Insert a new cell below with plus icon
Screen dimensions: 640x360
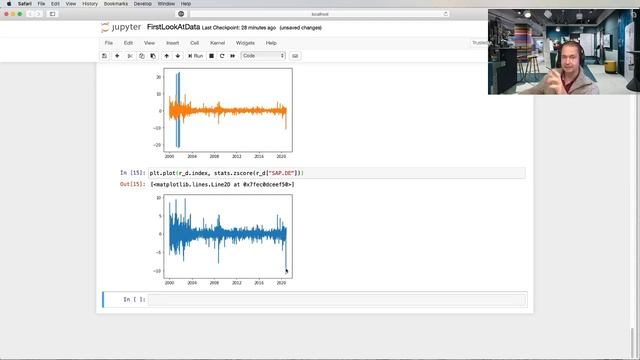coord(117,56)
